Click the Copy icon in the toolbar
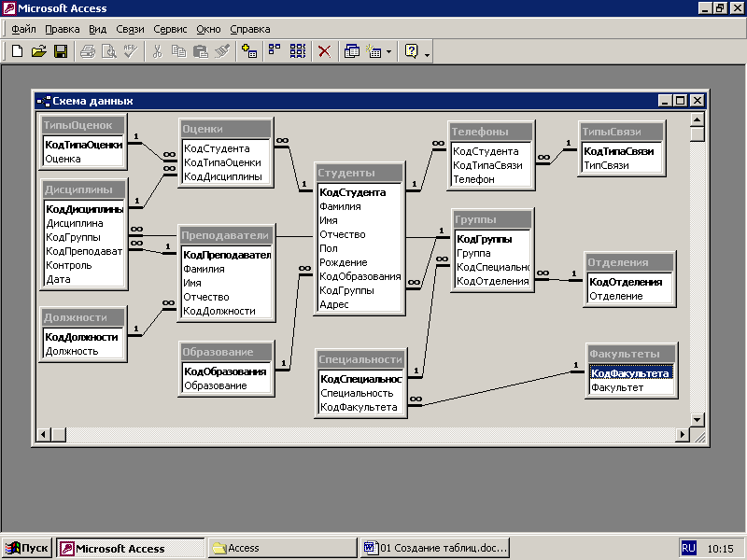This screenshot has height=560, width=747. (178, 51)
